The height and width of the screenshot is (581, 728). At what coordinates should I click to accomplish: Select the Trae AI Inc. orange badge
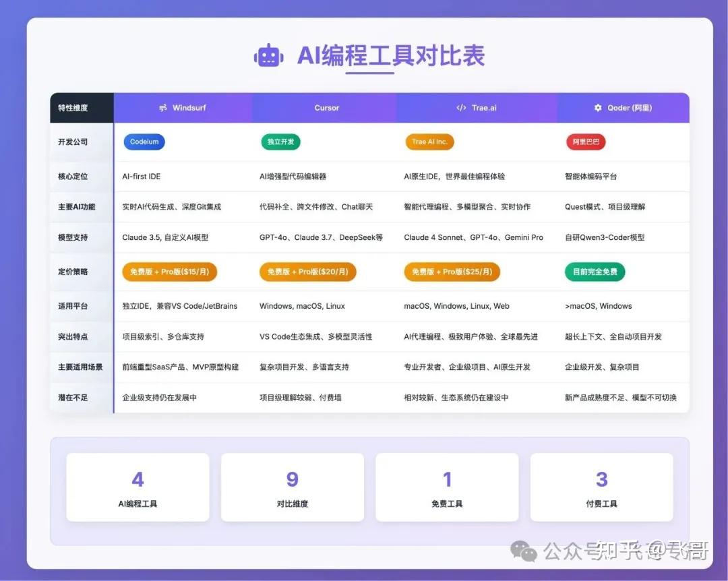point(429,142)
